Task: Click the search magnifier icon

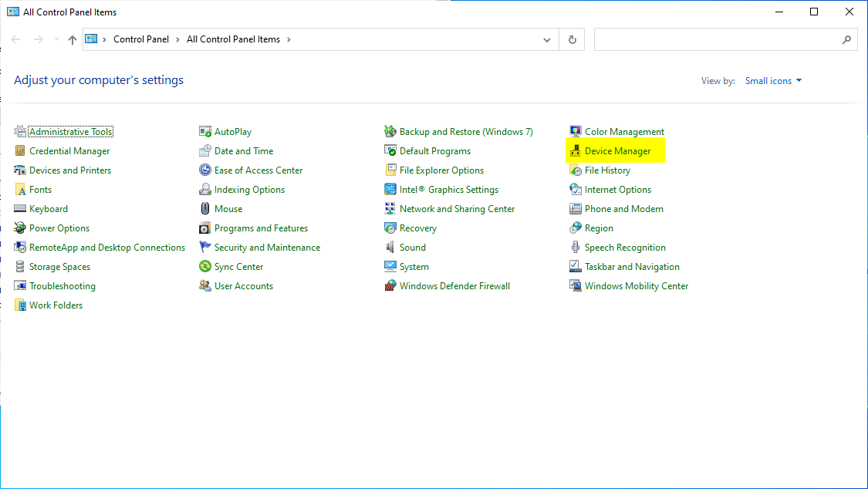Action: [x=846, y=40]
